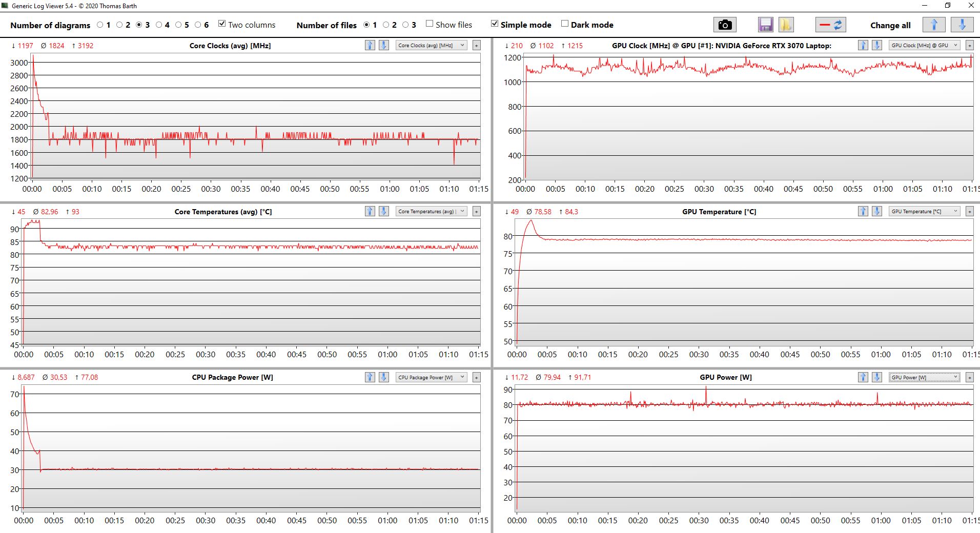Open the GPU Power [W] dropdown
Viewport: 980px width, 533px height.
(x=924, y=377)
